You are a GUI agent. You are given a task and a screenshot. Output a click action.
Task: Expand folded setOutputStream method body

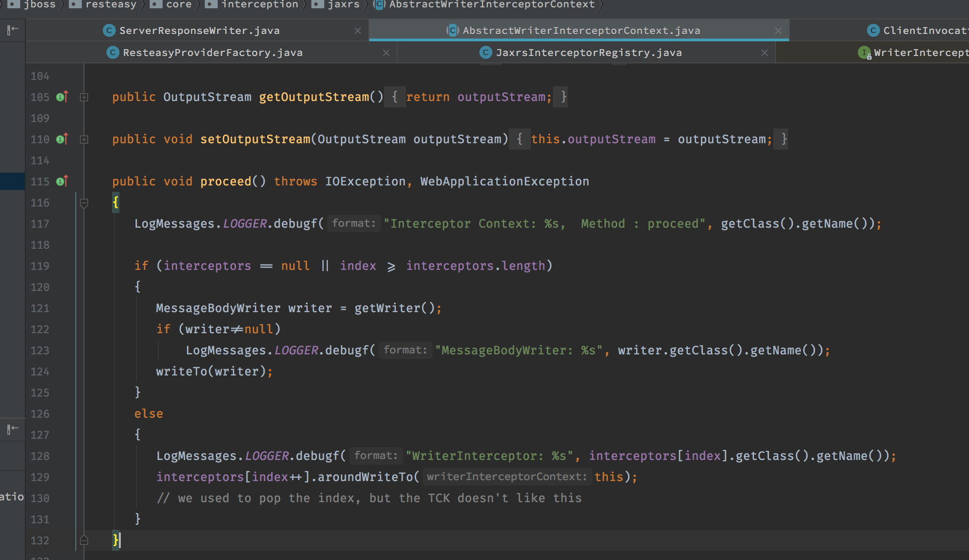tap(84, 140)
